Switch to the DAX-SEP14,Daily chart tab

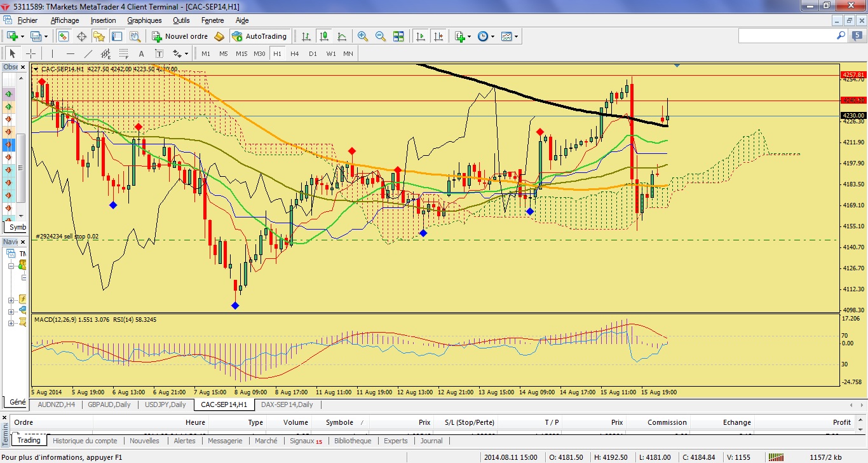click(287, 404)
